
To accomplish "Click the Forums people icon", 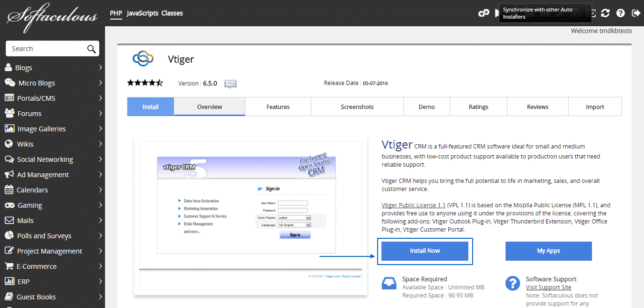I will point(10,113).
